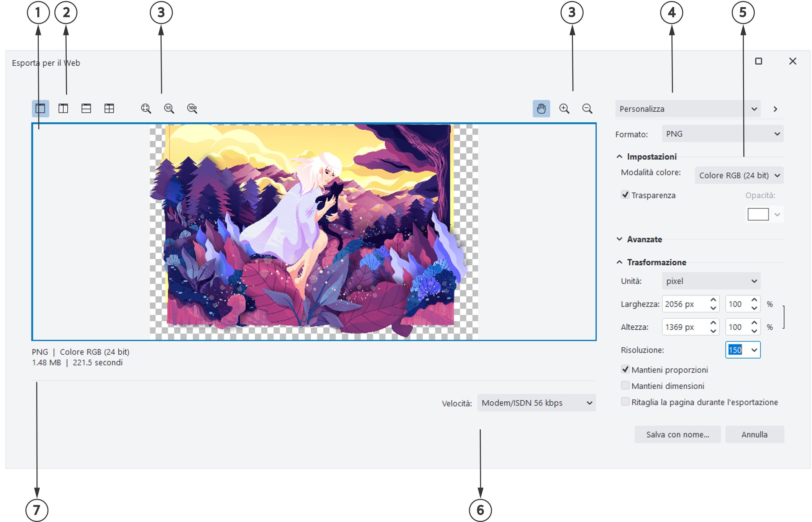
Task: Switch to four previews layout
Action: click(109, 108)
